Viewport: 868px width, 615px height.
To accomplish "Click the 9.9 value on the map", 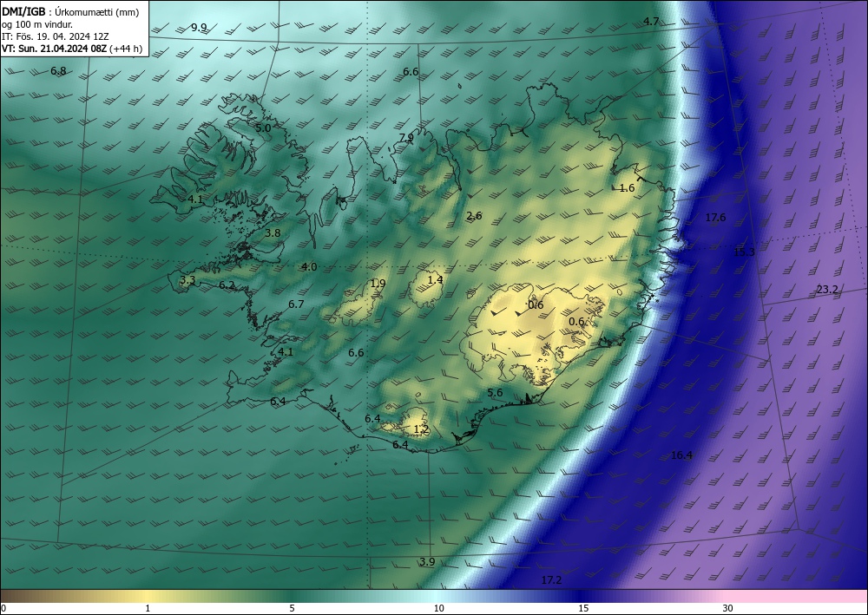I will pos(199,27).
